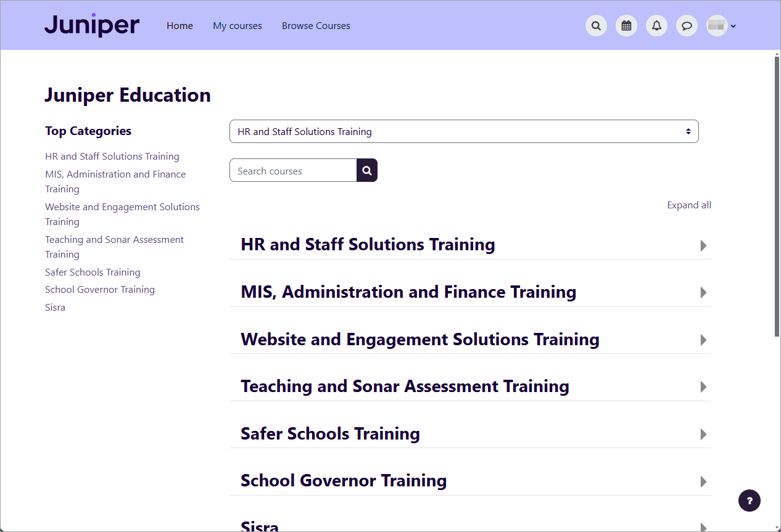Click inside the Search courses field
The image size is (781, 532).
[x=292, y=170]
